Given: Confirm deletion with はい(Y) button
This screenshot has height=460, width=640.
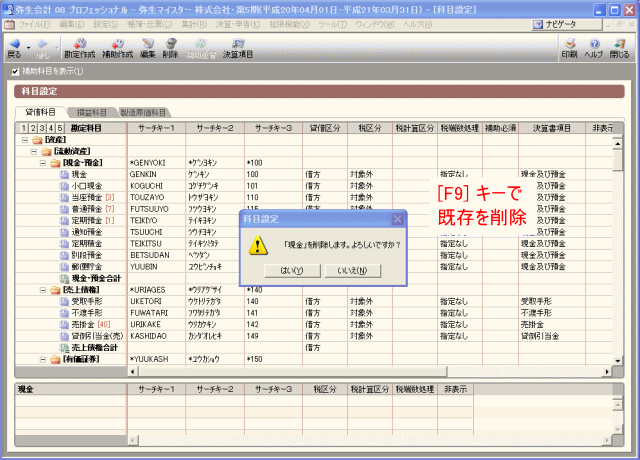Looking at the screenshot, I should coord(292,271).
